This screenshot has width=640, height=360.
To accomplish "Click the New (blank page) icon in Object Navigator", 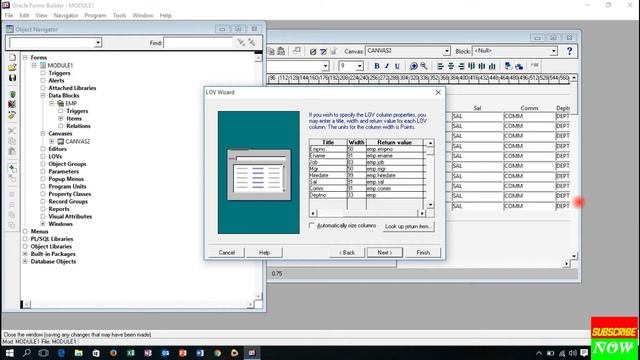I will point(12,58).
